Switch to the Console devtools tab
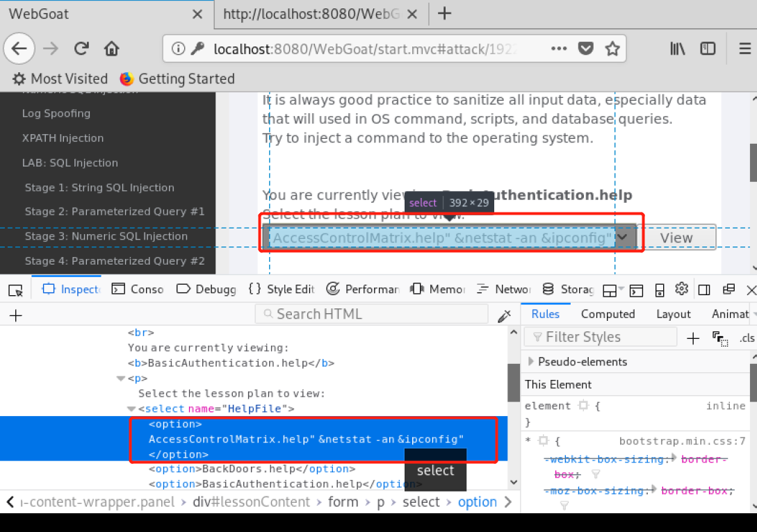The height and width of the screenshot is (532, 757). (138, 290)
